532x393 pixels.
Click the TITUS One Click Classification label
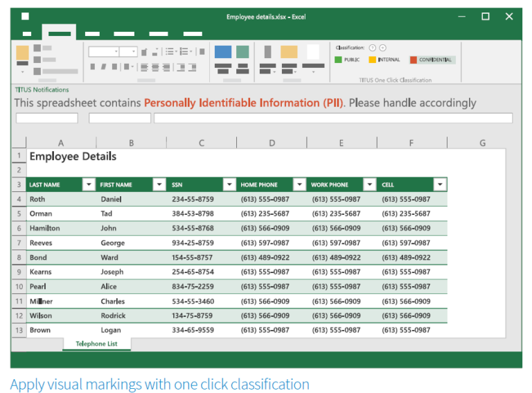[396, 80]
